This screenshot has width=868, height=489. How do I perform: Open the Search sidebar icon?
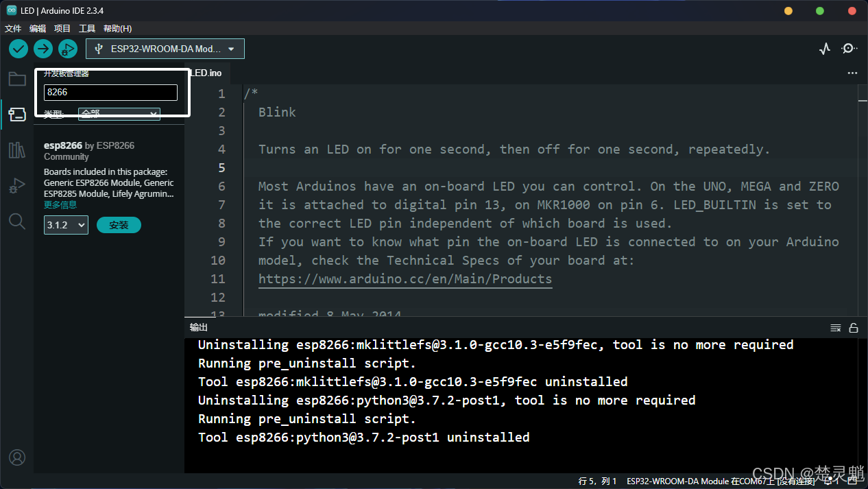click(17, 221)
